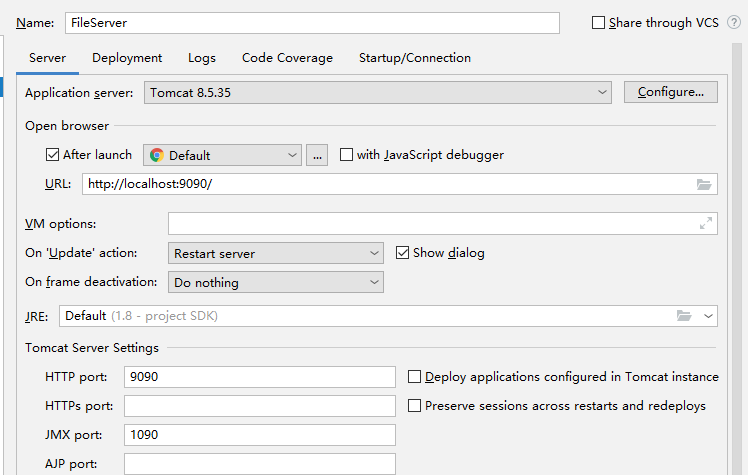This screenshot has width=748, height=475.
Task: Browse with the folder icon in the URL field
Action: point(704,184)
